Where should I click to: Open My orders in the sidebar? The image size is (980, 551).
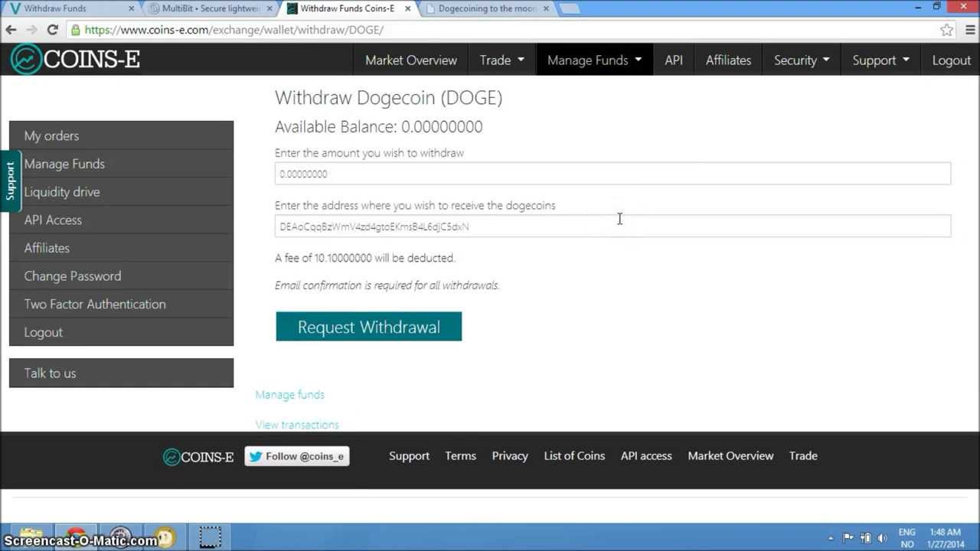[121, 135]
